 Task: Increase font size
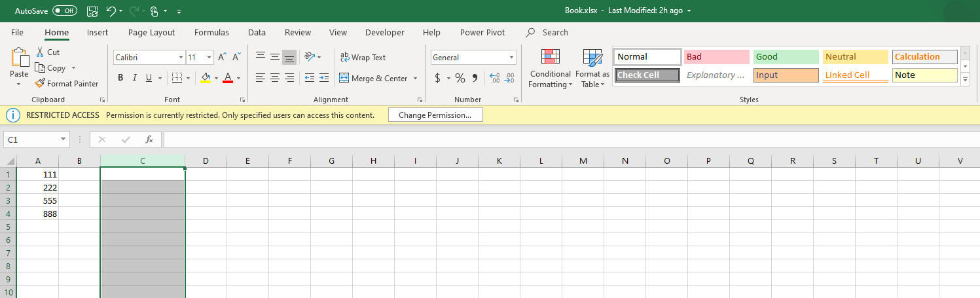pos(223,57)
